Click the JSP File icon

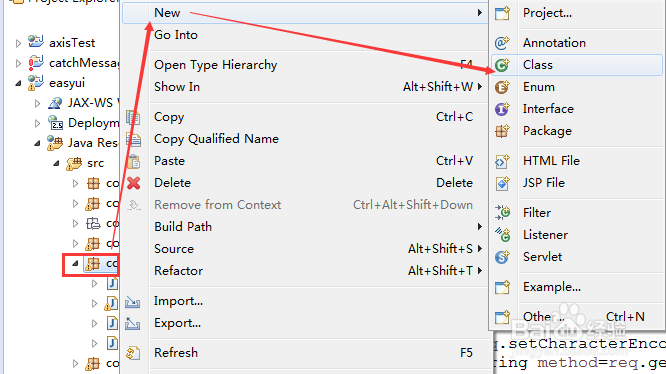click(x=502, y=183)
